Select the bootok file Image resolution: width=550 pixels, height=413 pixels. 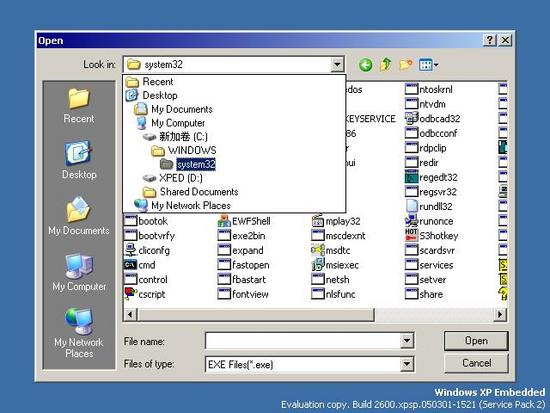pyautogui.click(x=146, y=221)
